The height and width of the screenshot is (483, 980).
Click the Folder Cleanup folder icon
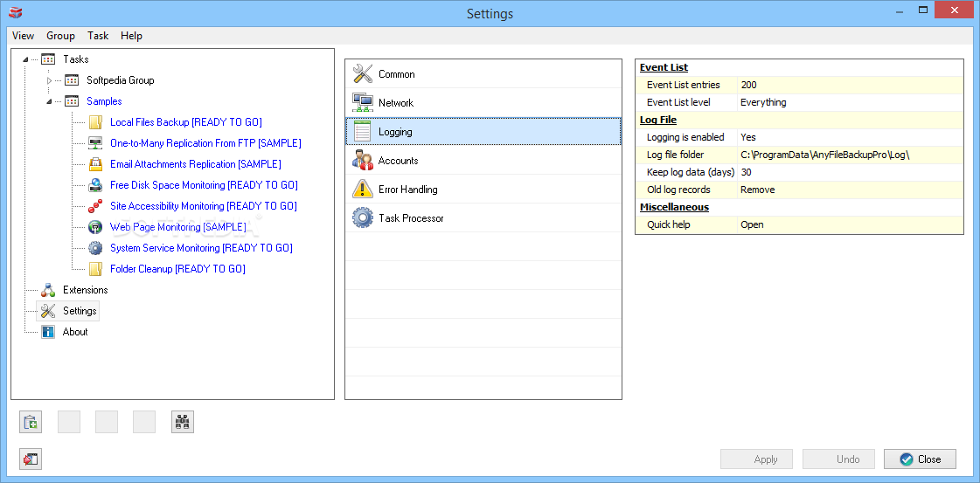coord(95,269)
